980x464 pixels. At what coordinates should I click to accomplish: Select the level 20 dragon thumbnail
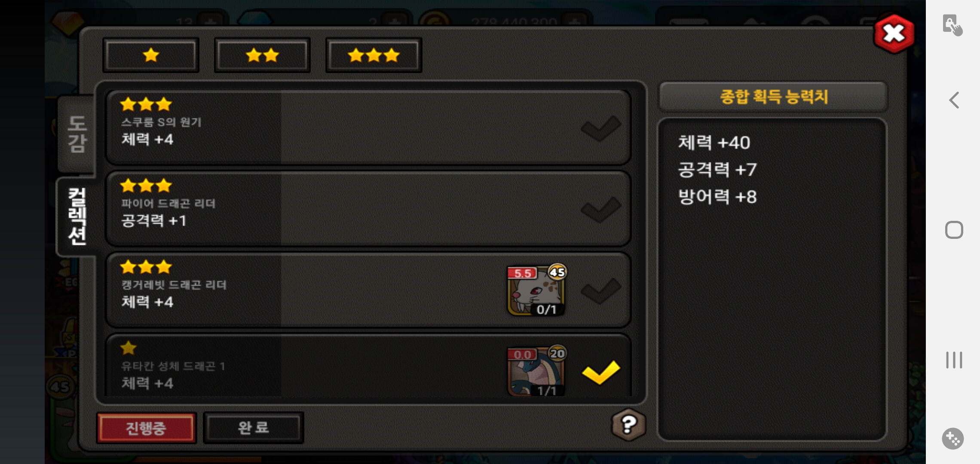click(536, 371)
